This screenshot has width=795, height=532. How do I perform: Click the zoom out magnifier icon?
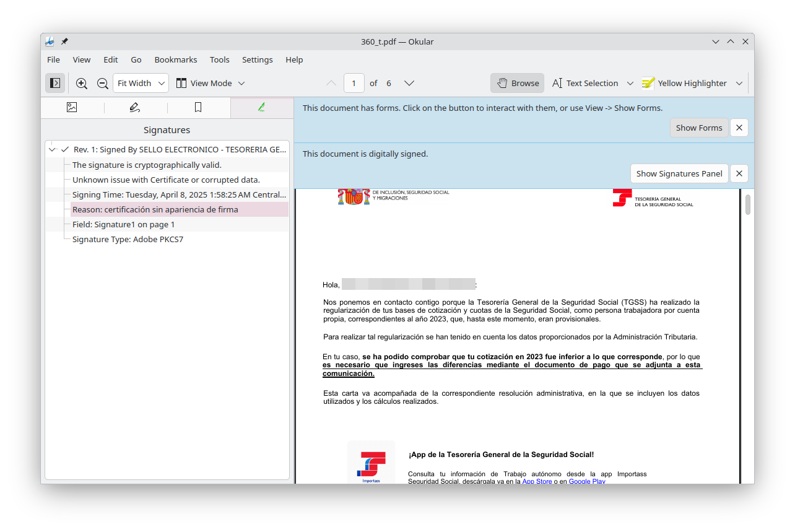coord(103,83)
